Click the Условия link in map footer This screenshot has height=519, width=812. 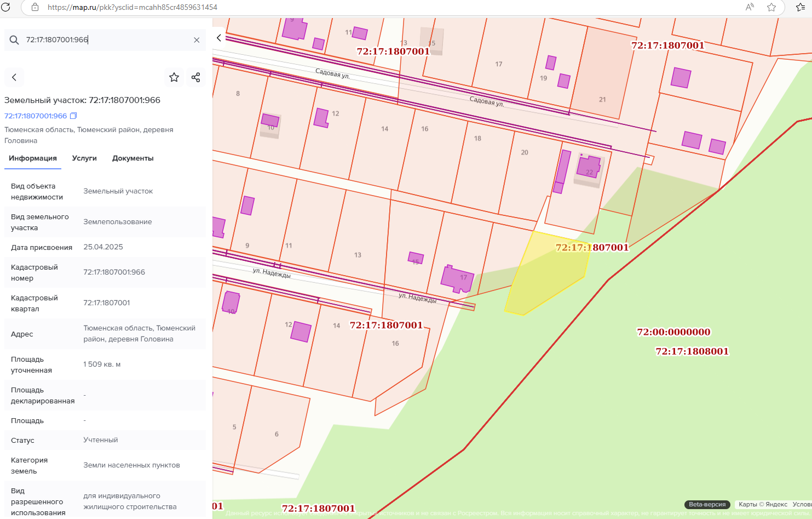pos(802,504)
